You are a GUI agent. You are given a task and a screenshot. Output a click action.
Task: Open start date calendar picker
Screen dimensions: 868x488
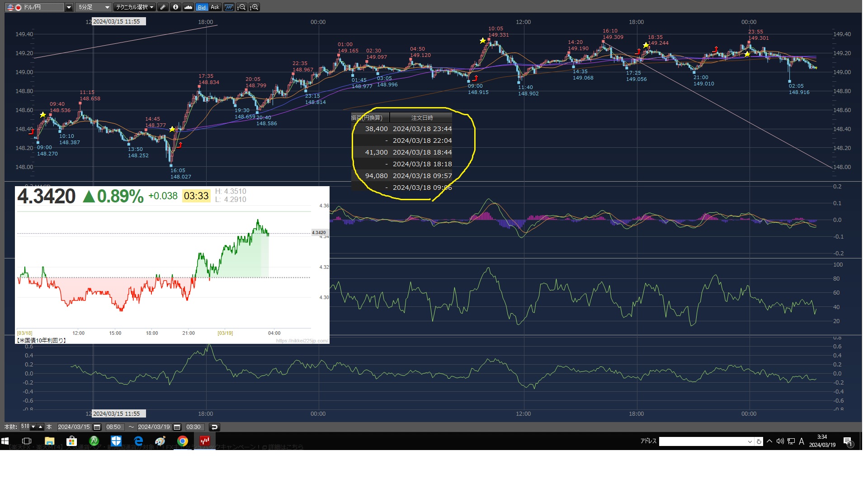point(97,427)
